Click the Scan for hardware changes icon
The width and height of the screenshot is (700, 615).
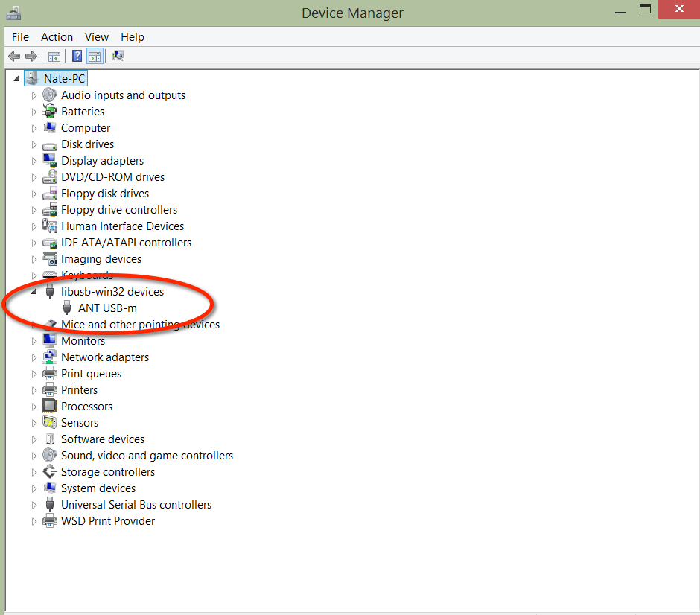click(x=118, y=56)
